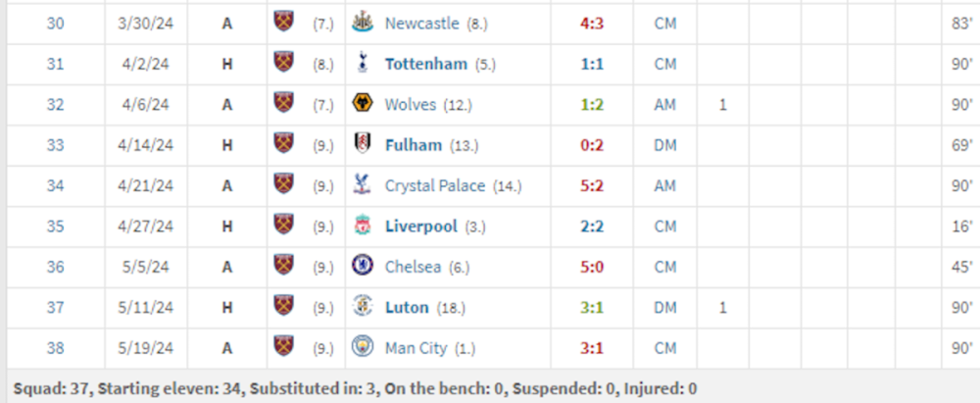Click the Chelsea club crest
Viewport: 980px width, 403px height.
362,267
